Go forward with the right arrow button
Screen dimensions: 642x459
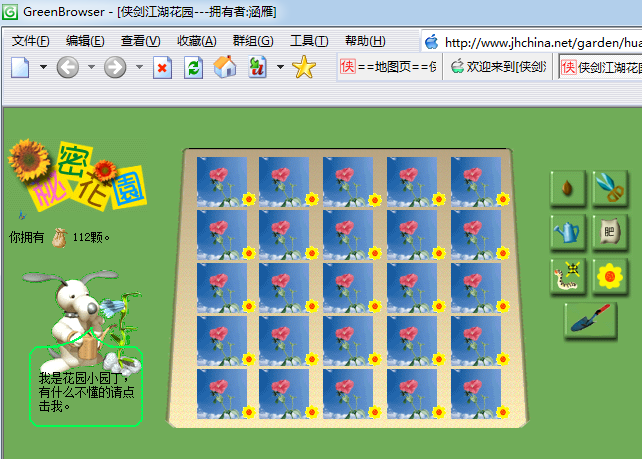[115, 67]
